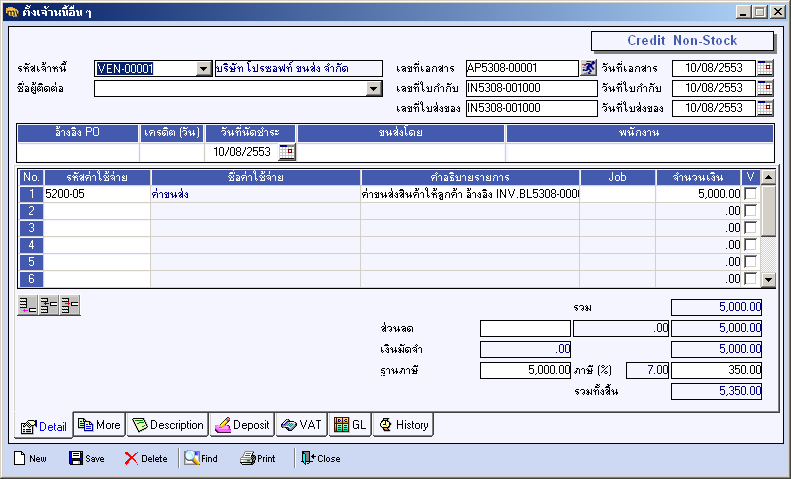Open calendar for วันที่ใบกำกับ date

click(x=765, y=88)
